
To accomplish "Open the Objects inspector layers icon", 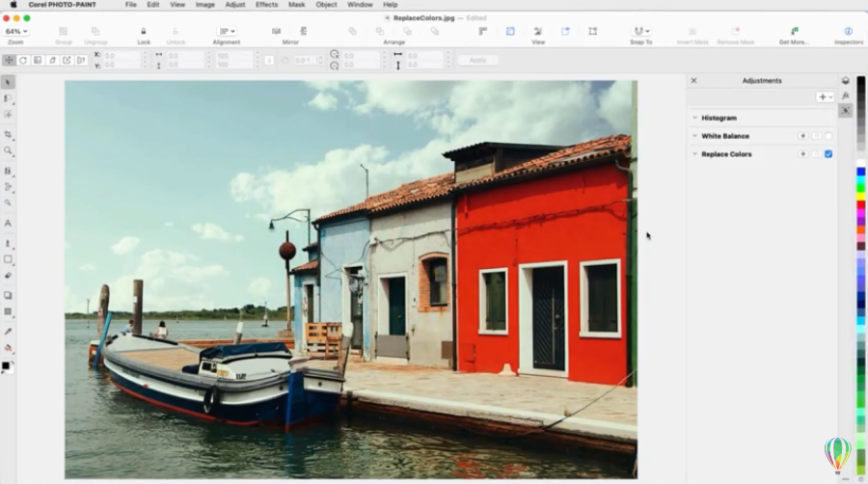I will [x=845, y=81].
